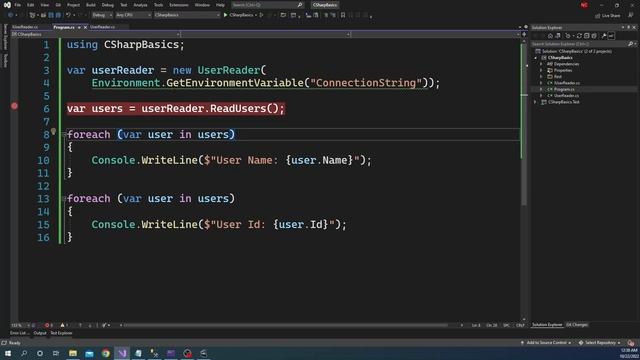Open the Help menu
Image resolution: width=640 pixels, height=360 pixels.
pyautogui.click(x=220, y=5)
